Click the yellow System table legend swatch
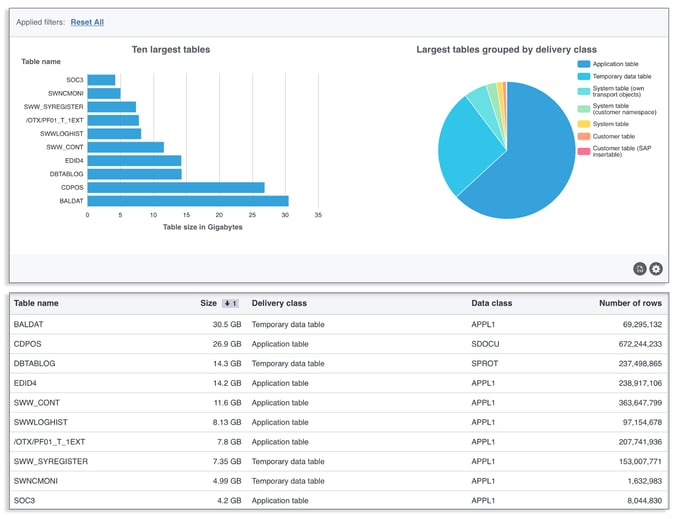 pos(584,124)
